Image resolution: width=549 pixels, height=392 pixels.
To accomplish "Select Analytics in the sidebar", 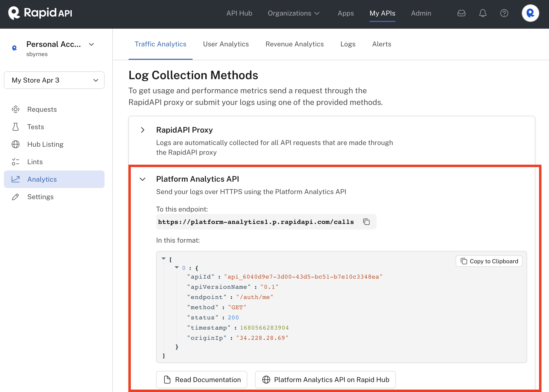I will (x=54, y=179).
